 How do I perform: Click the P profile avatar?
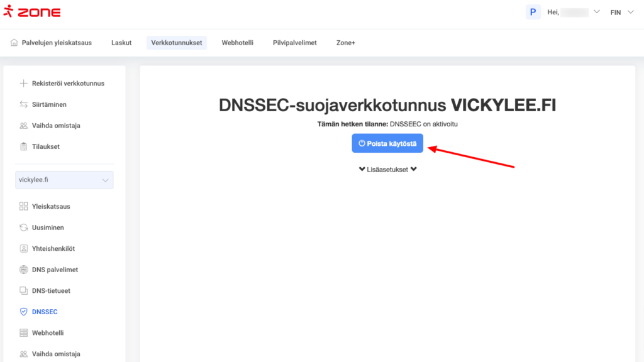[533, 12]
